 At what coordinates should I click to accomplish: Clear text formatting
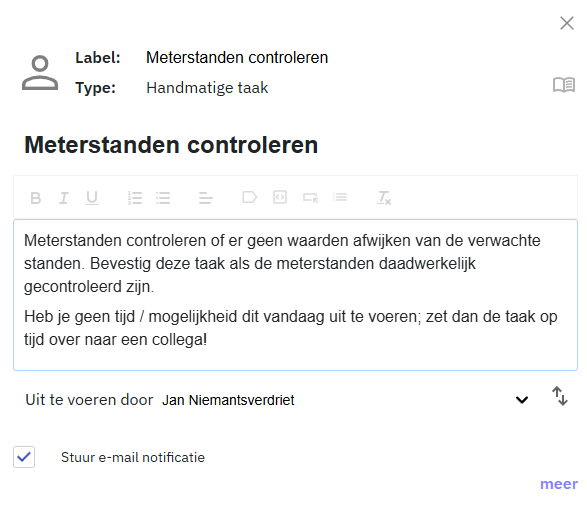click(x=384, y=198)
